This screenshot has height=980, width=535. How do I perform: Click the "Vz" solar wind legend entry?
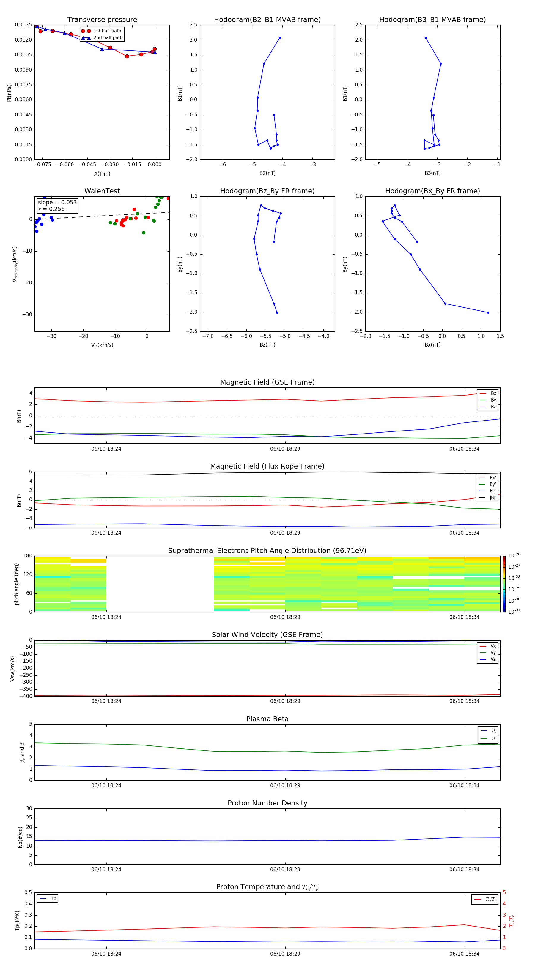(x=488, y=659)
